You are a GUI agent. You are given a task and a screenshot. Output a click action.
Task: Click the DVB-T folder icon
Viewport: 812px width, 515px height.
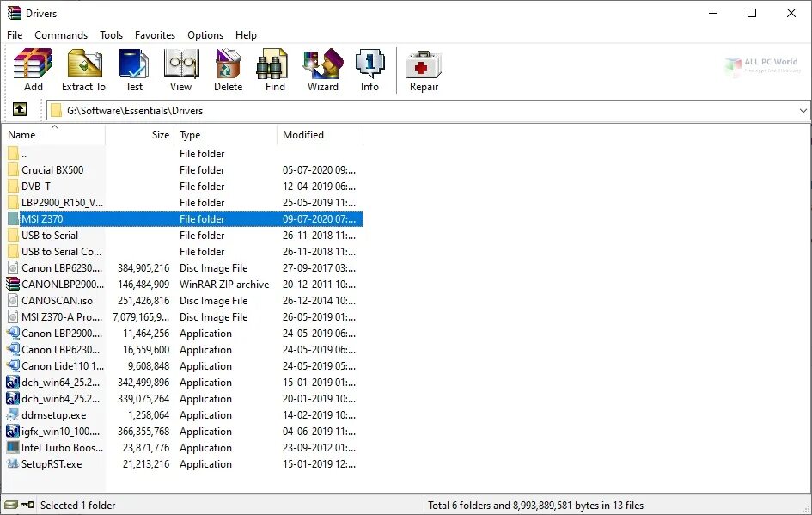[x=13, y=186]
